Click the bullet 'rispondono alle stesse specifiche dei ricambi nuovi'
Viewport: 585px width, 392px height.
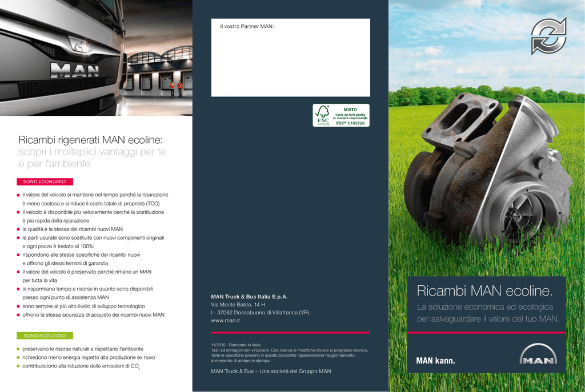click(x=81, y=260)
